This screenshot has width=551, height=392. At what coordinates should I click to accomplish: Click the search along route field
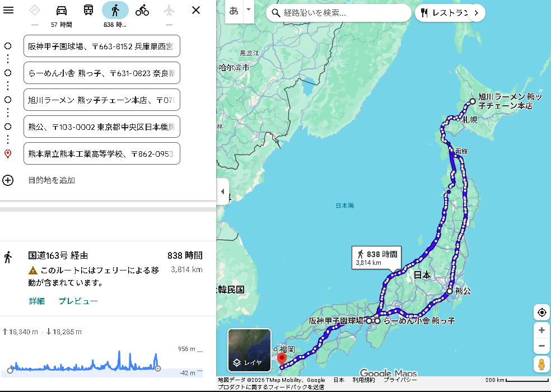coord(342,12)
